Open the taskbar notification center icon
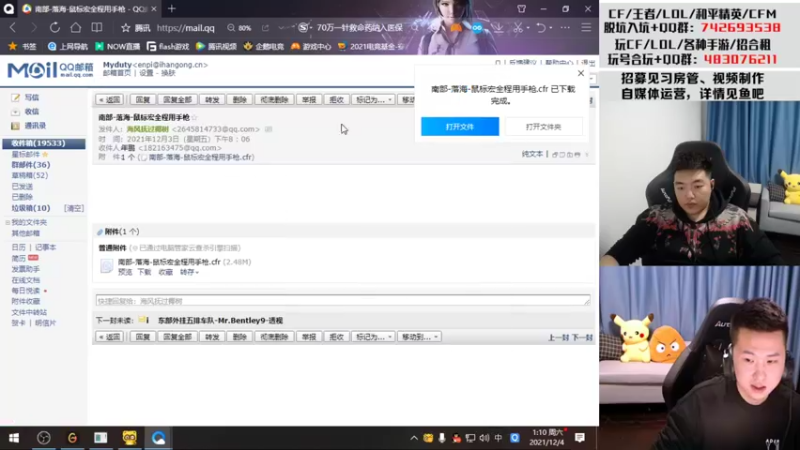The image size is (800, 450). pyautogui.click(x=580, y=438)
